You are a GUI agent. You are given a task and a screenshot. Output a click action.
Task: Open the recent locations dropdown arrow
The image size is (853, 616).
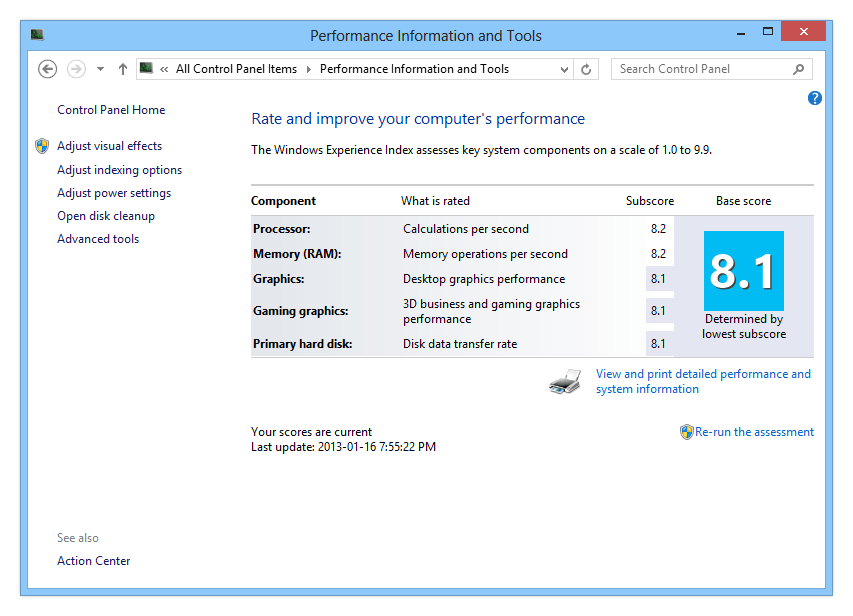pos(100,69)
